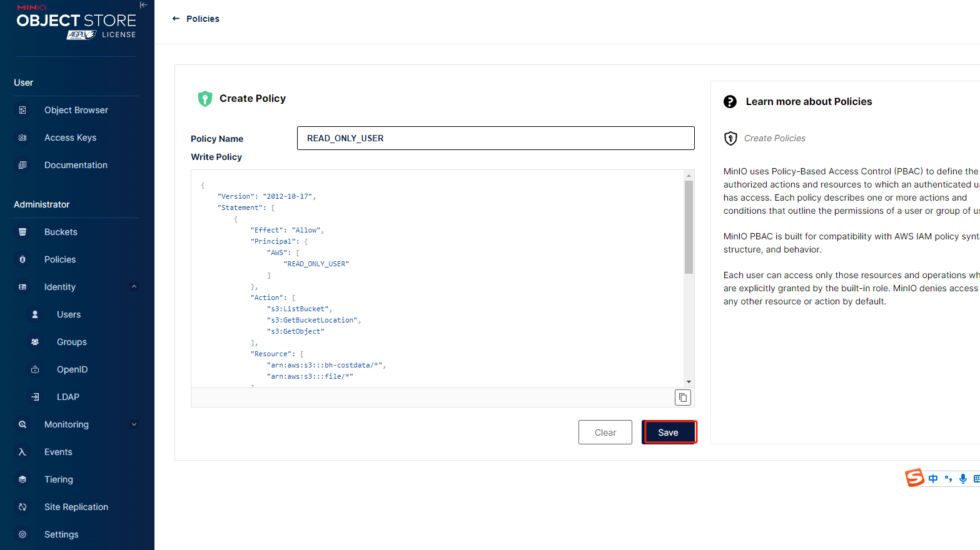Click the AGPL license badge
The image size is (980, 550).
(81, 35)
